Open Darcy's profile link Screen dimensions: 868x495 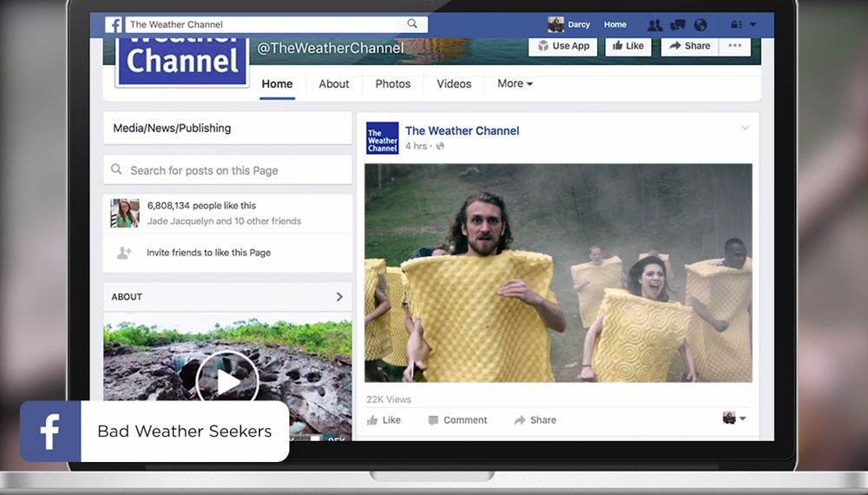pyautogui.click(x=578, y=24)
